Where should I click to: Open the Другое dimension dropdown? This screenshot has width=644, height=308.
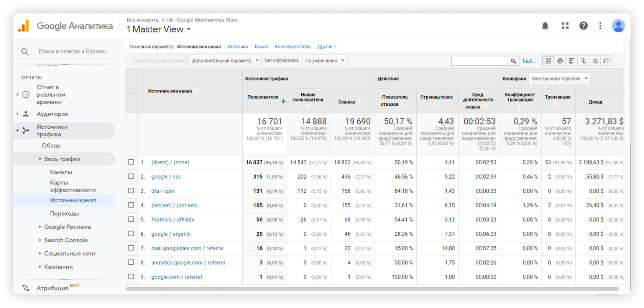[327, 47]
